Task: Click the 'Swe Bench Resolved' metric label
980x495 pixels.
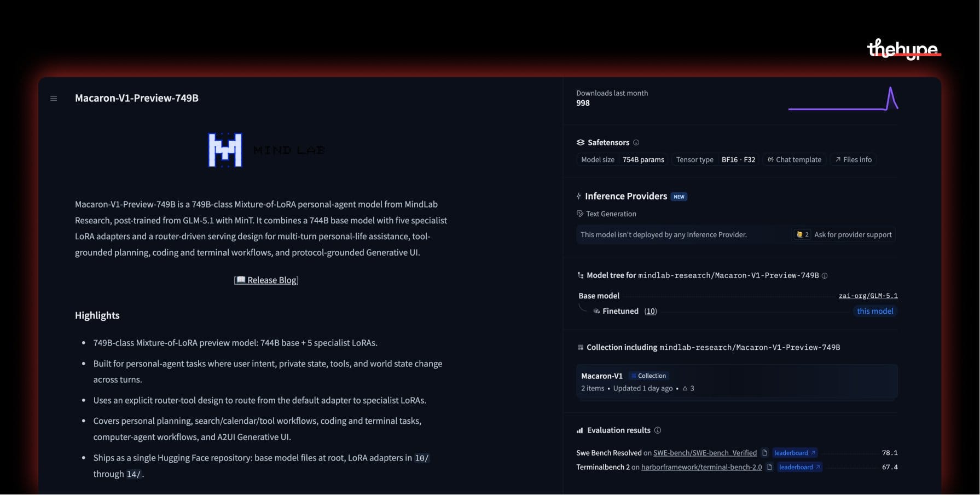Action: coord(609,453)
